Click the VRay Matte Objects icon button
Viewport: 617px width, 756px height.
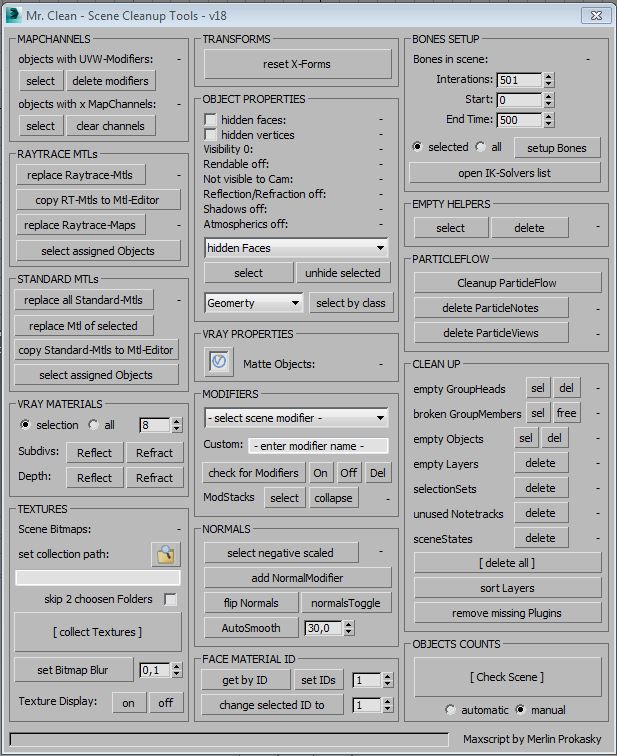[x=219, y=363]
